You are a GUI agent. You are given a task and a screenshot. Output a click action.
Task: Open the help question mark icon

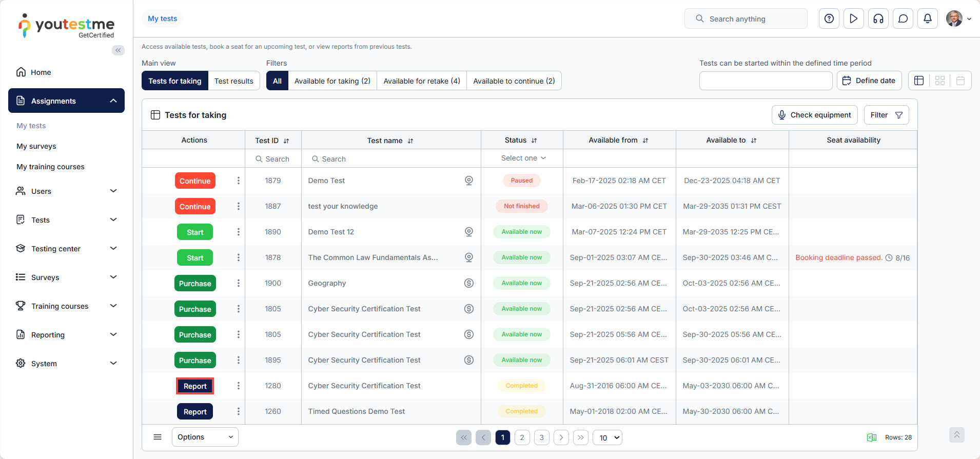[x=829, y=19]
